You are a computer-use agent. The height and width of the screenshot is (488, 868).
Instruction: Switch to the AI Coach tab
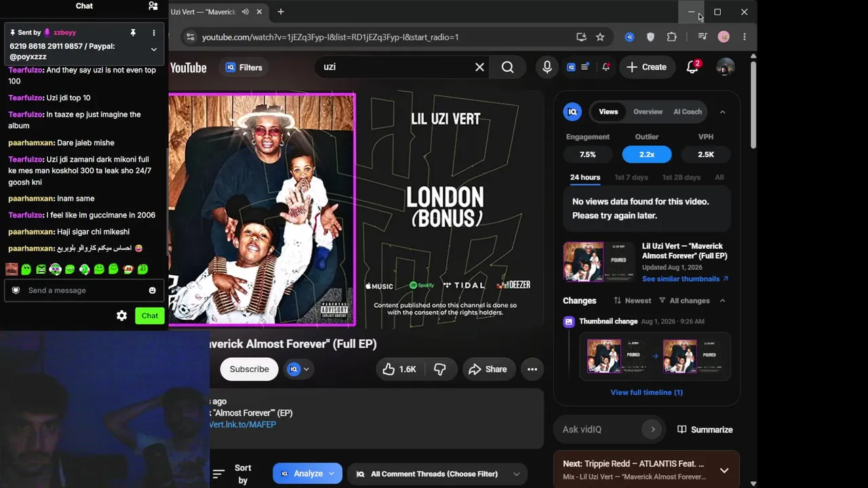pos(688,112)
